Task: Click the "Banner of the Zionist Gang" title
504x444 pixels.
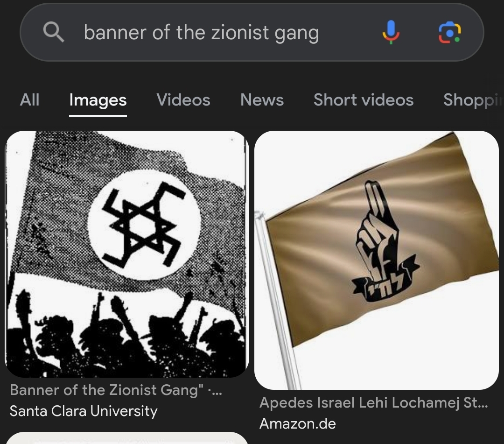Action: pyautogui.click(x=116, y=390)
